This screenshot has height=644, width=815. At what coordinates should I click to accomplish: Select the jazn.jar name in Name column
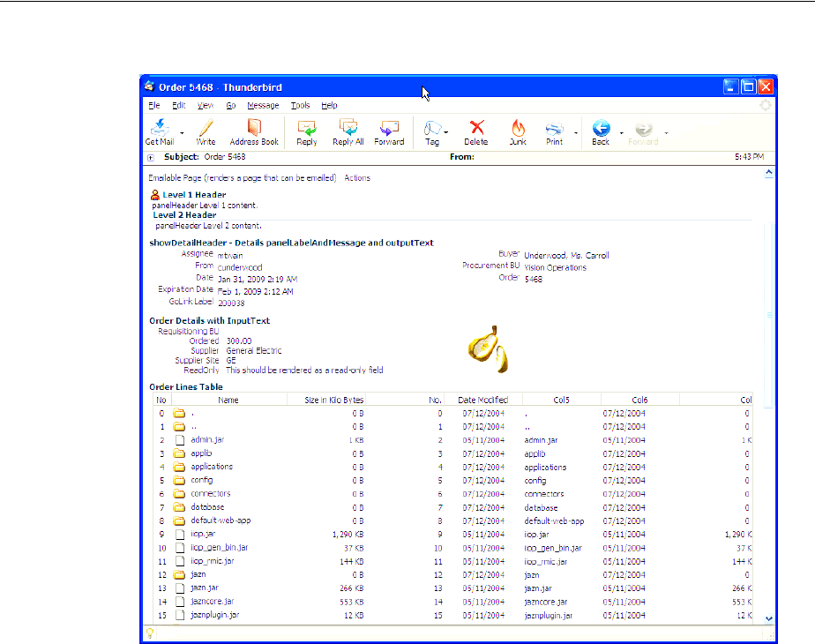pos(205,588)
